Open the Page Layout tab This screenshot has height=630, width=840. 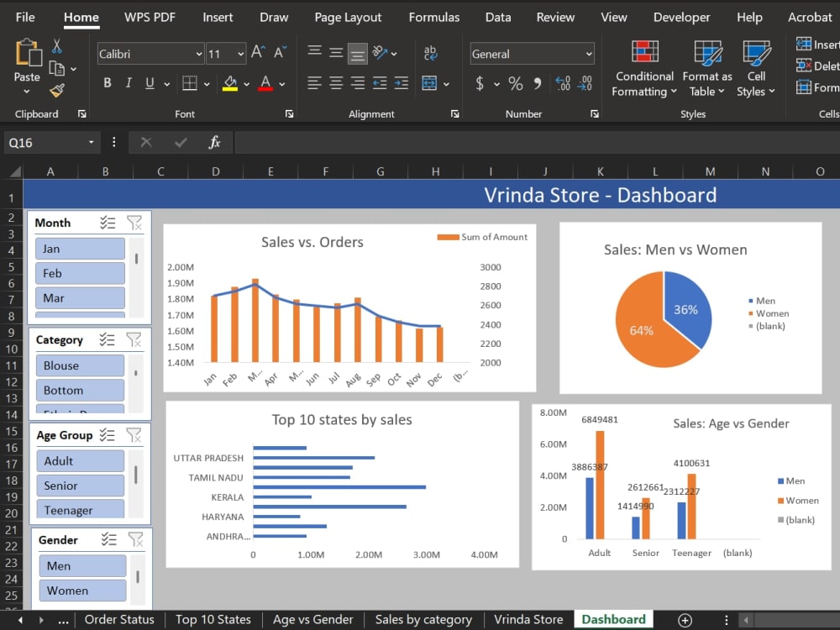coord(348,17)
